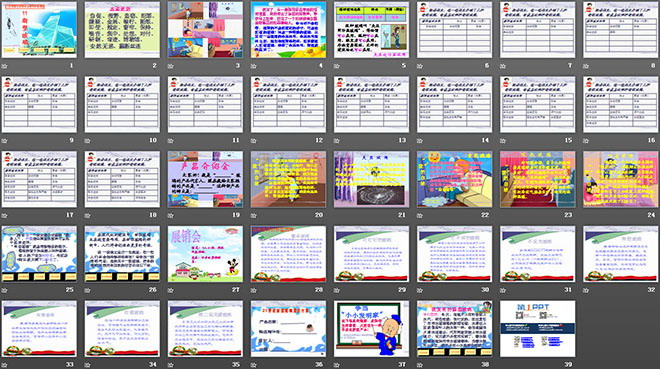
Task: Select slide 26 cloud background text thumbnail
Action: (122, 254)
